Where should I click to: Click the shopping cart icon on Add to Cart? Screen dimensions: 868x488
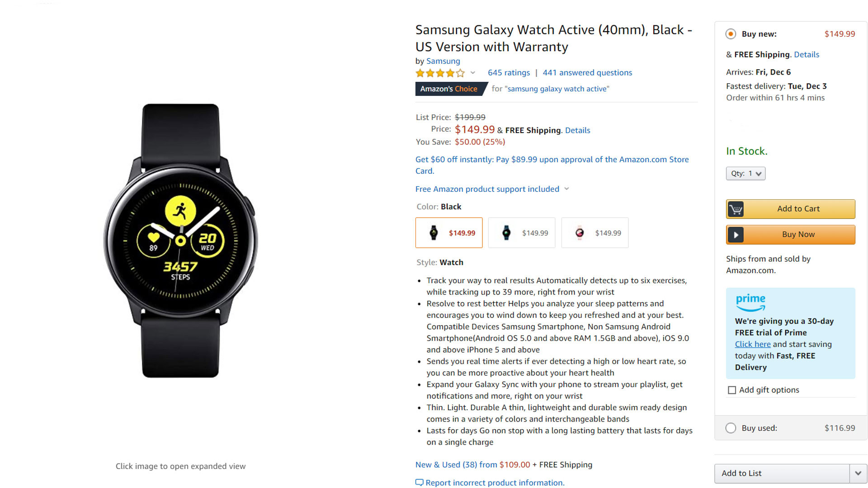click(x=736, y=209)
